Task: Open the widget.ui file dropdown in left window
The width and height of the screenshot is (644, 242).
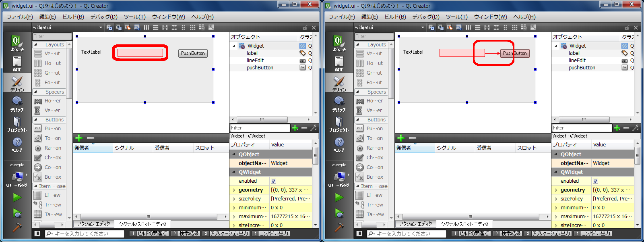Action: click(101, 27)
